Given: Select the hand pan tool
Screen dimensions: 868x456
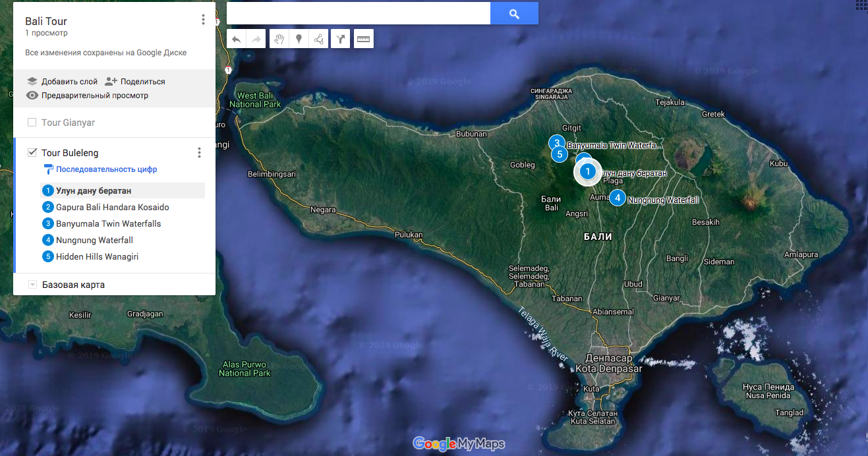Looking at the screenshot, I should 279,40.
